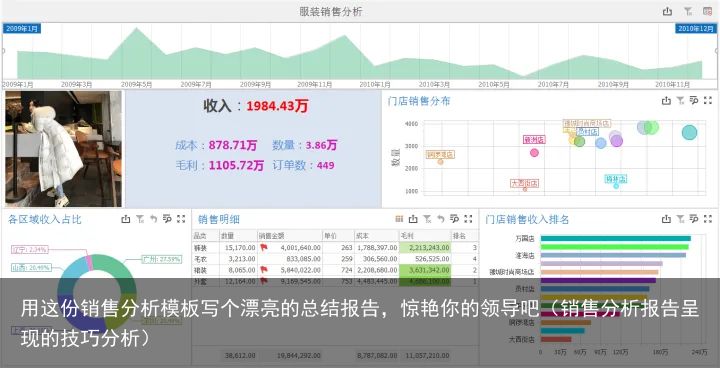Undo the drill action in 各区域收入占比
This screenshot has width=720, height=368.
pyautogui.click(x=153, y=219)
